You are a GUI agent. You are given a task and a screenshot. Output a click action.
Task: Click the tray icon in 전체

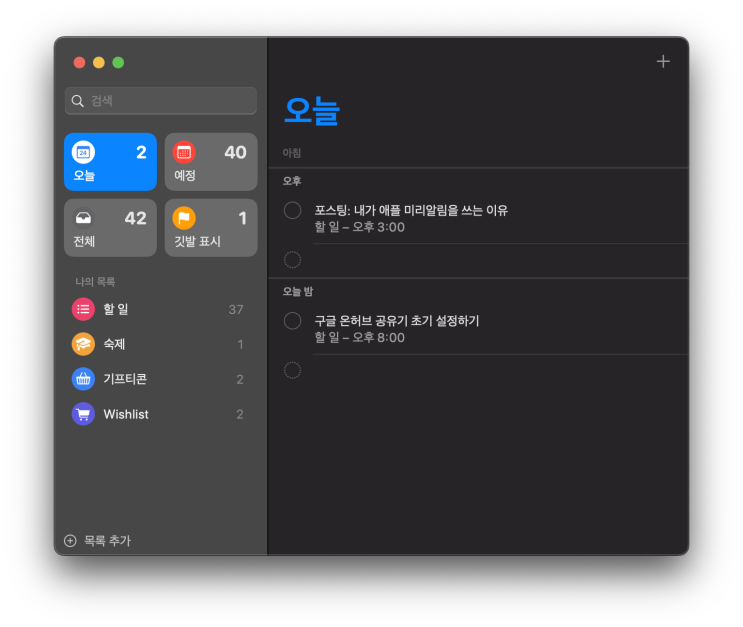[83, 218]
